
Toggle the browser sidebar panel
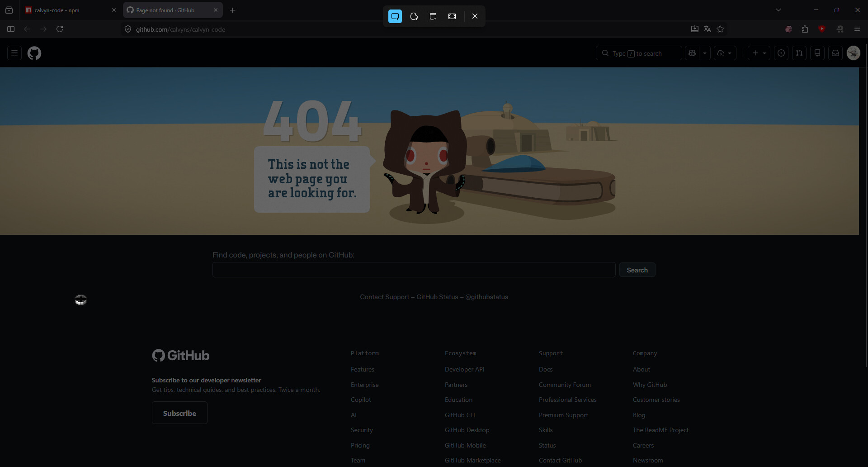click(x=11, y=29)
